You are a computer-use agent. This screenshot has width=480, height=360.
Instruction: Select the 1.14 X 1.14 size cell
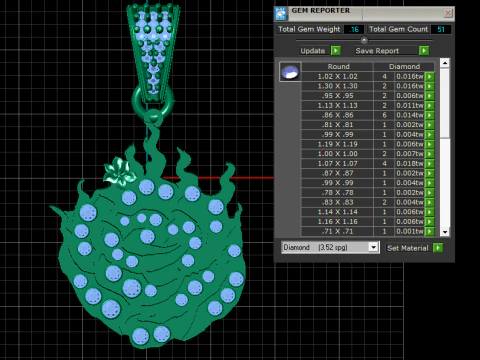[x=337, y=212]
